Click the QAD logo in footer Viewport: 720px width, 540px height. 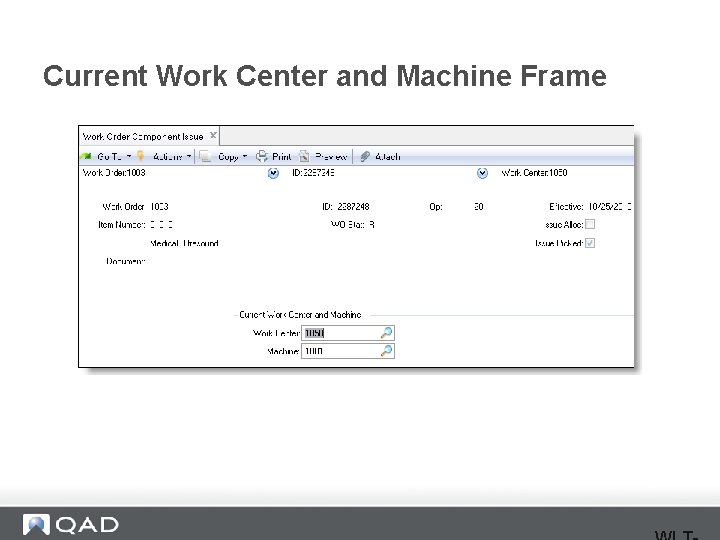point(71,524)
